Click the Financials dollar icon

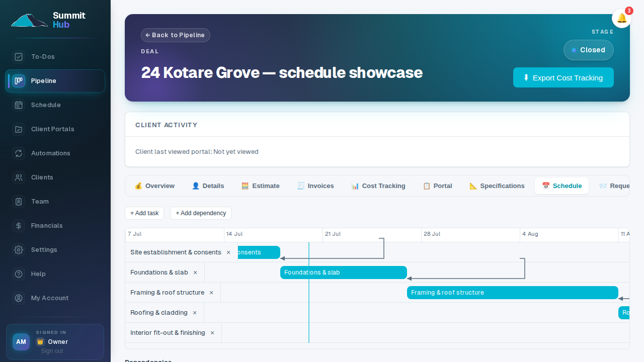[19, 226]
